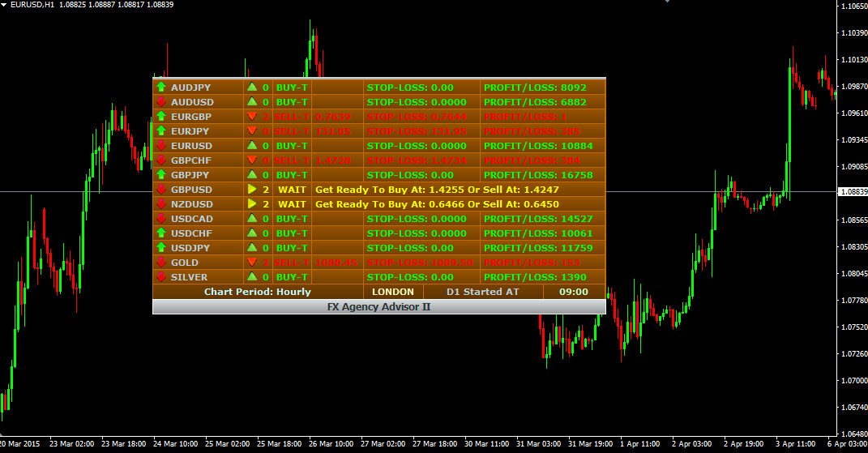The width and height of the screenshot is (868, 453).
Task: Click PROFIT/LOSS: 8092 in AUDJPY row
Action: 535,88
